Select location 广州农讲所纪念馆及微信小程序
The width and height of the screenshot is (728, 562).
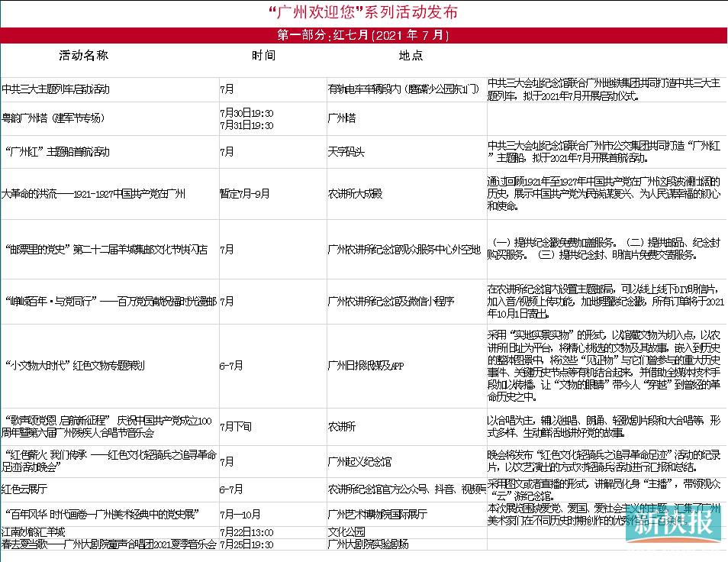391,302
